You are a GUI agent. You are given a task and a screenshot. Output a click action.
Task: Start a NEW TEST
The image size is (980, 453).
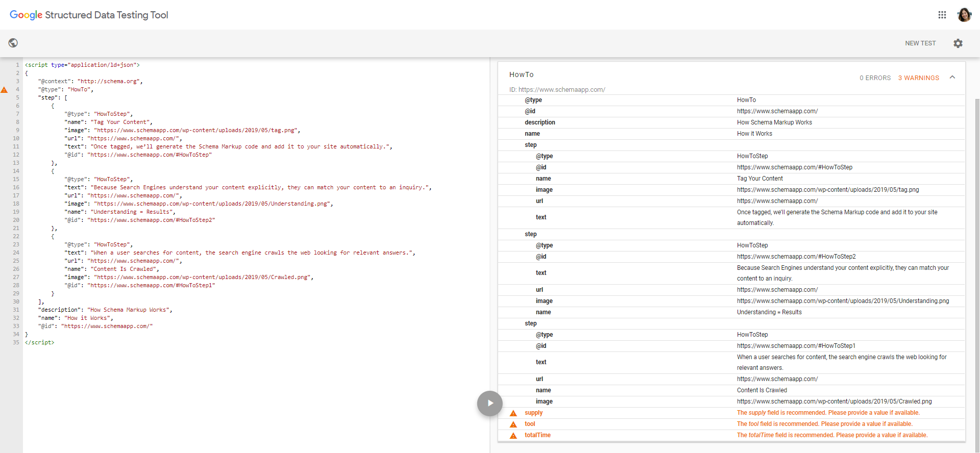(x=920, y=43)
